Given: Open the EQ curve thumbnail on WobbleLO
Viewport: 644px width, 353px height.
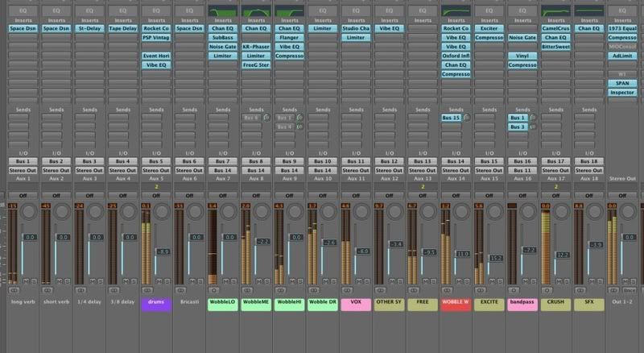Looking at the screenshot, I should [x=223, y=10].
